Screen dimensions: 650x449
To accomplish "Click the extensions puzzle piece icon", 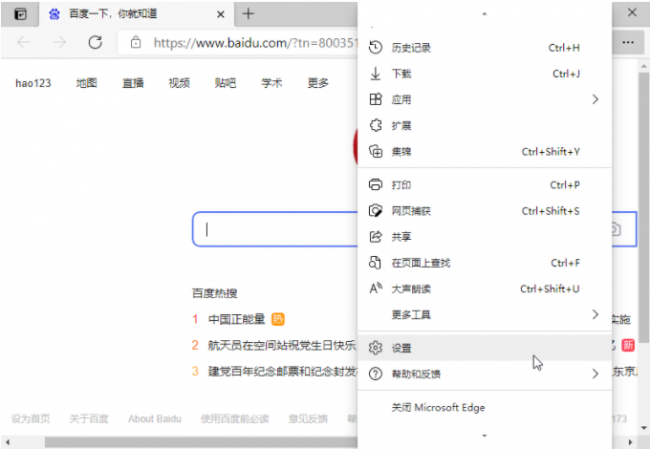I will 375,125.
